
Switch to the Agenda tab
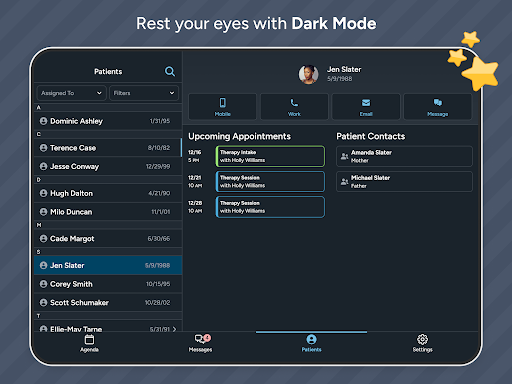pos(89,343)
